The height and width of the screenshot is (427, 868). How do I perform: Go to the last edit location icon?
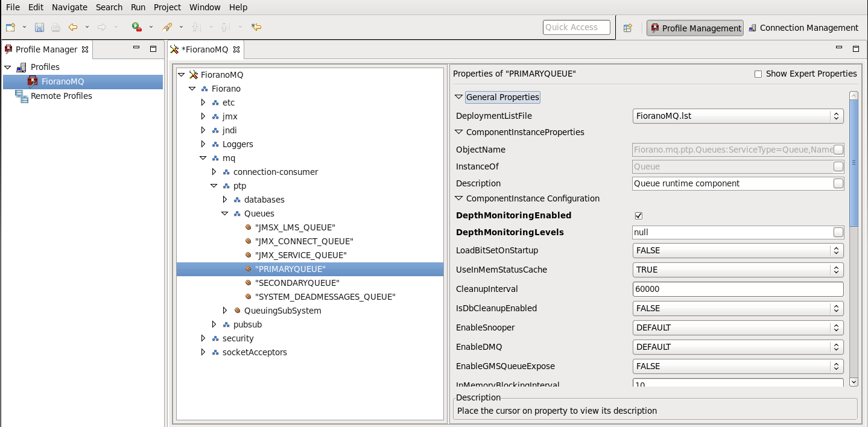pyautogui.click(x=256, y=27)
